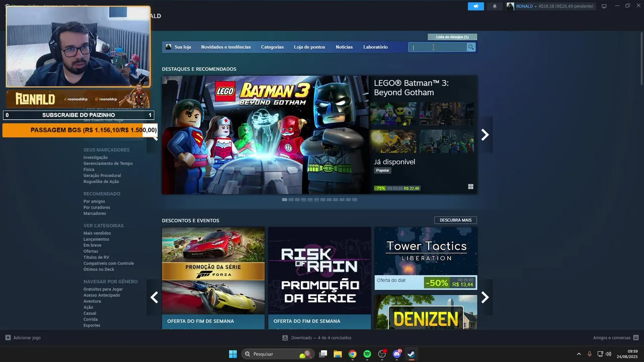The width and height of the screenshot is (644, 362).
Task: Click the microphone tray icon
Action: (589, 354)
